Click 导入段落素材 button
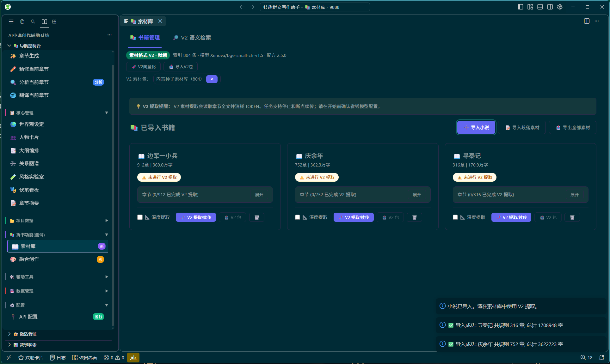 tap(522, 127)
